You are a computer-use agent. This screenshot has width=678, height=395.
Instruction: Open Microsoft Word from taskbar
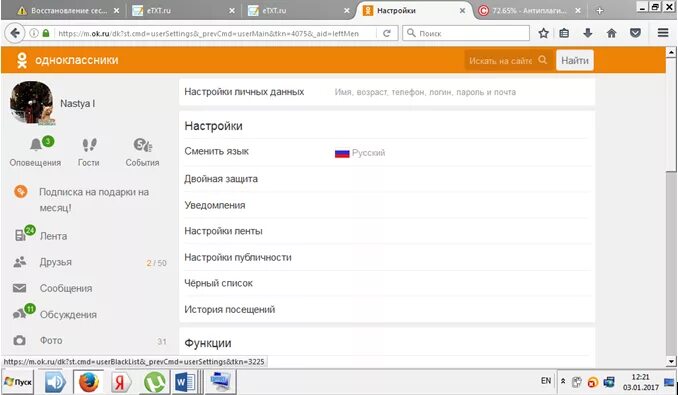(185, 382)
